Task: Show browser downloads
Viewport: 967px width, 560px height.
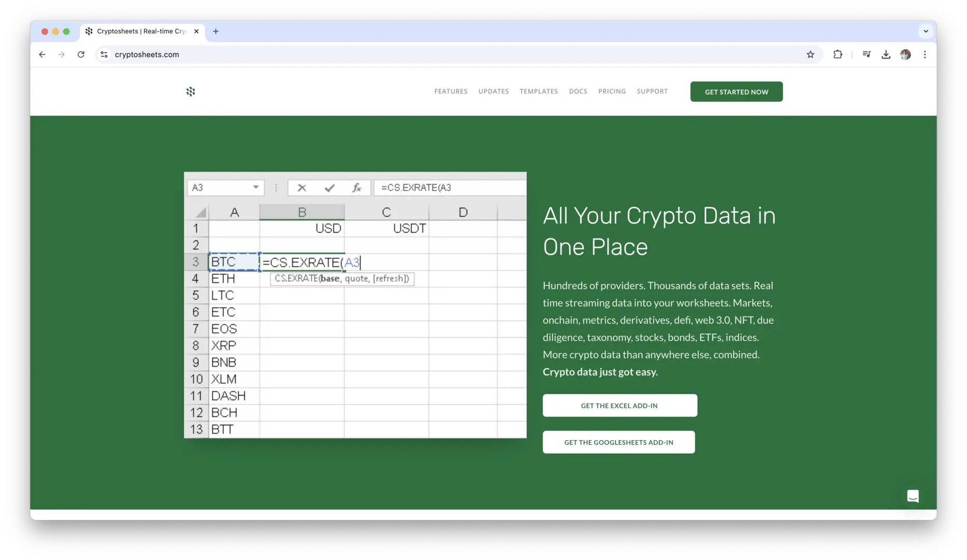Action: click(x=886, y=54)
